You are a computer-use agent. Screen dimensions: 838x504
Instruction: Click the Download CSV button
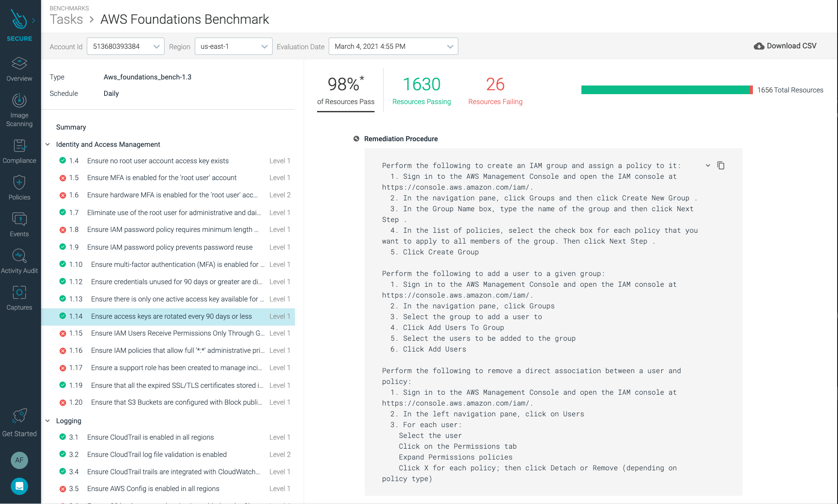point(785,46)
